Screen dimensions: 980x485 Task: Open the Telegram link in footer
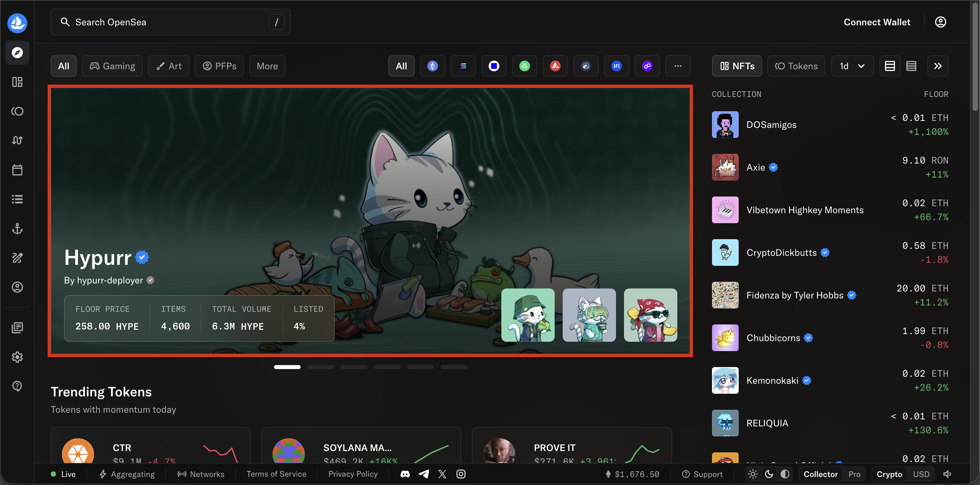coord(423,474)
